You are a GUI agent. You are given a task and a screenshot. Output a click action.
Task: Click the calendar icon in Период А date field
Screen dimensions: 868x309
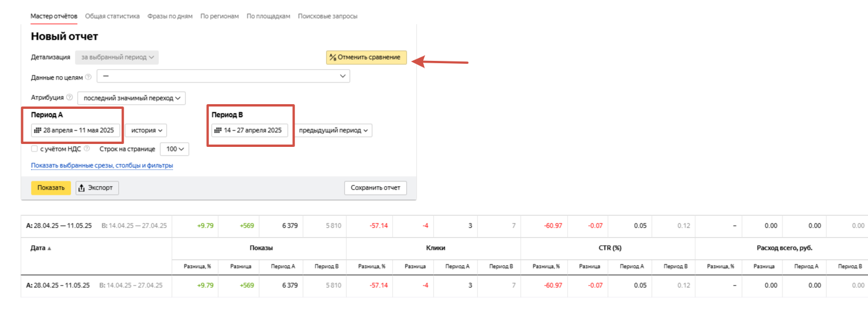[38, 130]
